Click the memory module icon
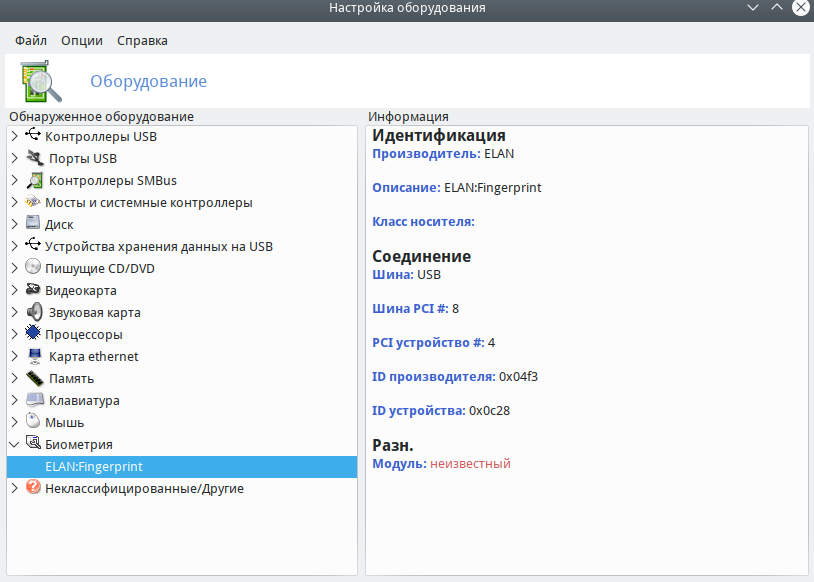Image resolution: width=814 pixels, height=582 pixels. click(x=35, y=378)
